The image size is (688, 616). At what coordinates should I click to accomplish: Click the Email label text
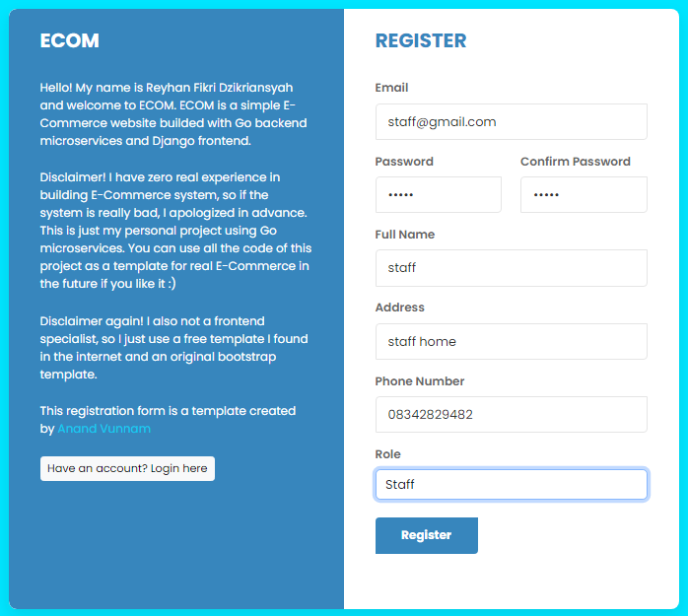391,88
